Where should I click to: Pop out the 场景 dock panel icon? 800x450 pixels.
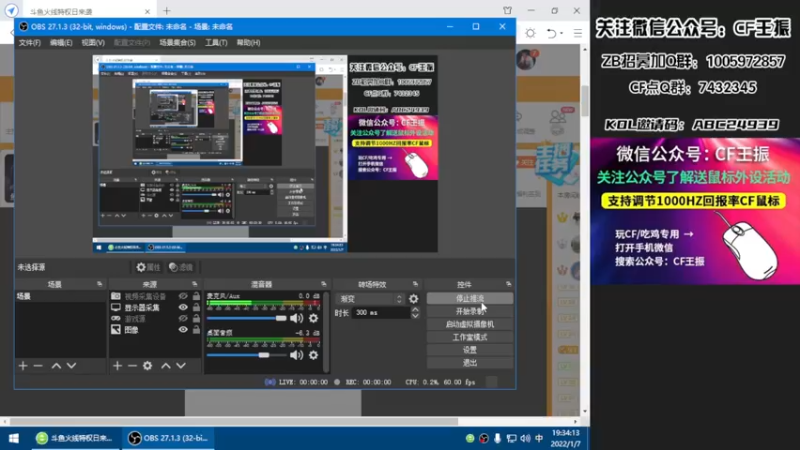click(99, 284)
